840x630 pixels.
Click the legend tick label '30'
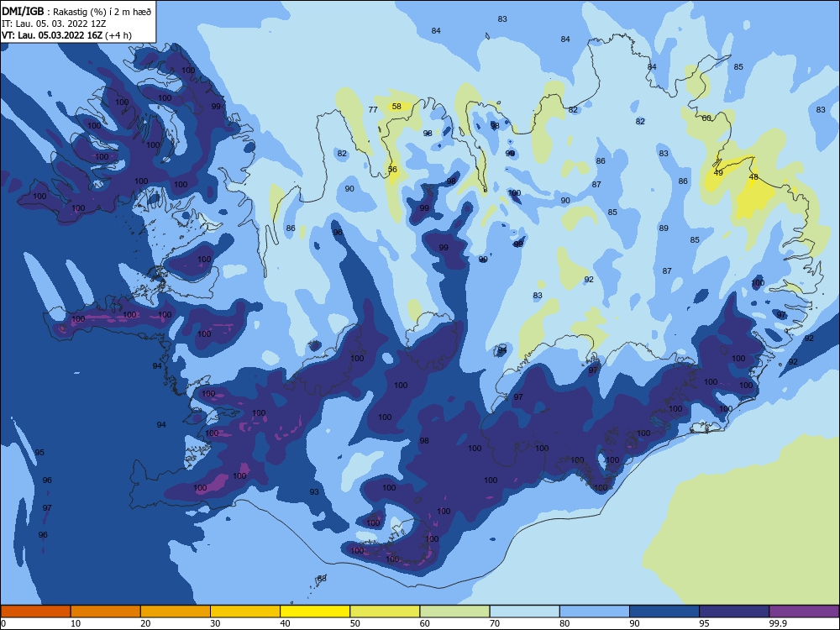(x=215, y=623)
